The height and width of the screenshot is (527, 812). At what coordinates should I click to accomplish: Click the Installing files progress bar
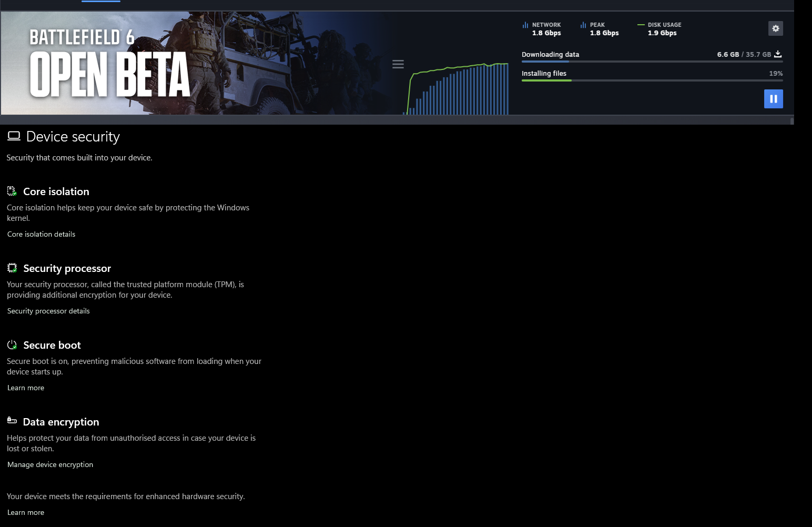pyautogui.click(x=652, y=80)
